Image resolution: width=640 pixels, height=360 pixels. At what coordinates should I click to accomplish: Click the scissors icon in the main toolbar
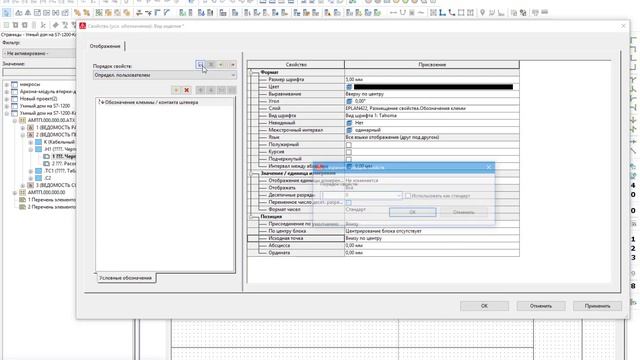point(43,25)
